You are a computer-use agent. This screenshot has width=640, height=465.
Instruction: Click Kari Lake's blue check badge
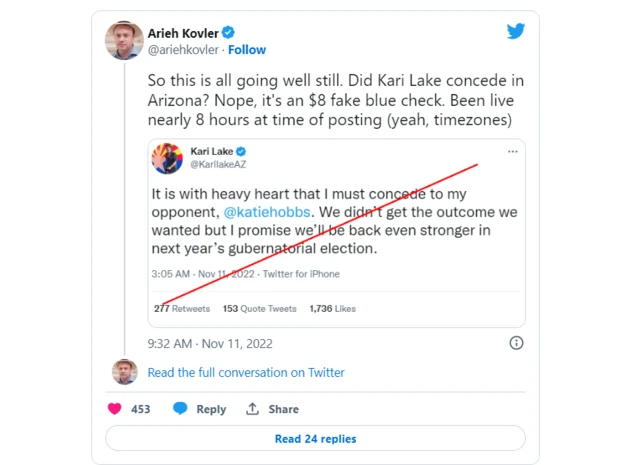coord(241,151)
